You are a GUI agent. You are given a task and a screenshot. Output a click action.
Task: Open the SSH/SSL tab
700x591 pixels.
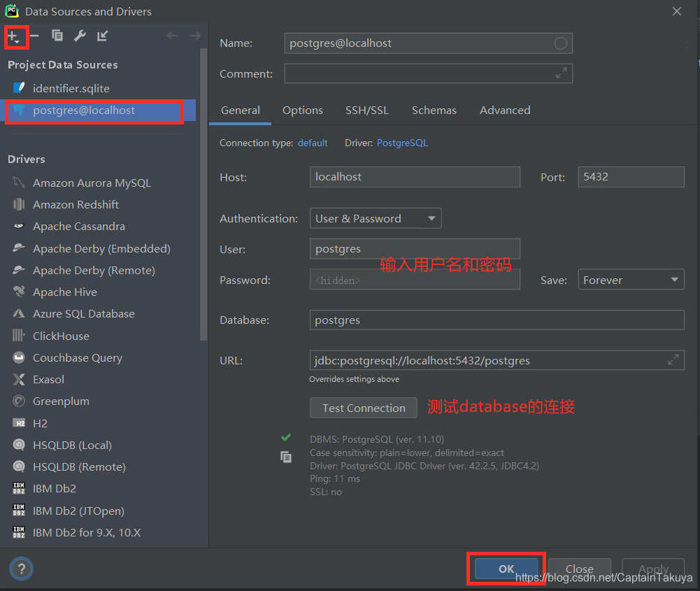367,111
